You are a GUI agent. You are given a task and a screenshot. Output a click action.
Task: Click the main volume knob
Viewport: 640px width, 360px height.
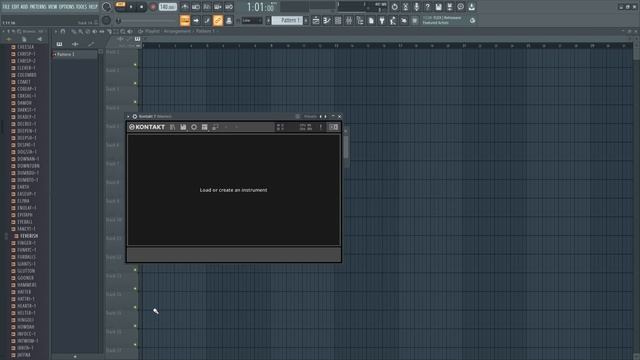[107, 7]
